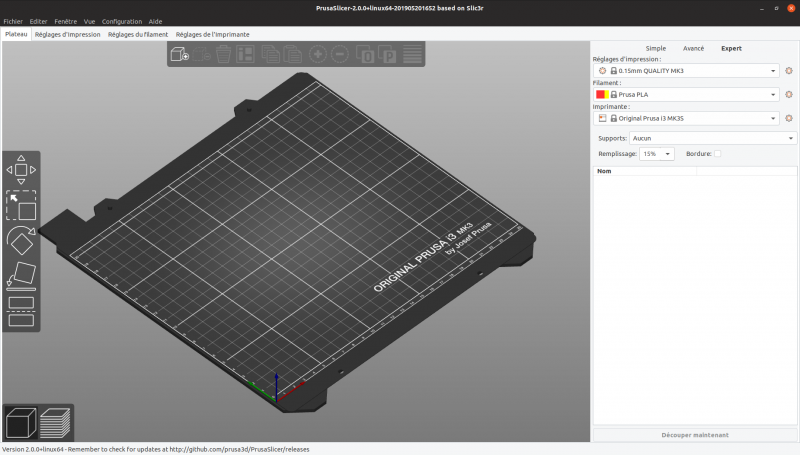Open the Configuration menu
This screenshot has width=800, height=455.
122,21
